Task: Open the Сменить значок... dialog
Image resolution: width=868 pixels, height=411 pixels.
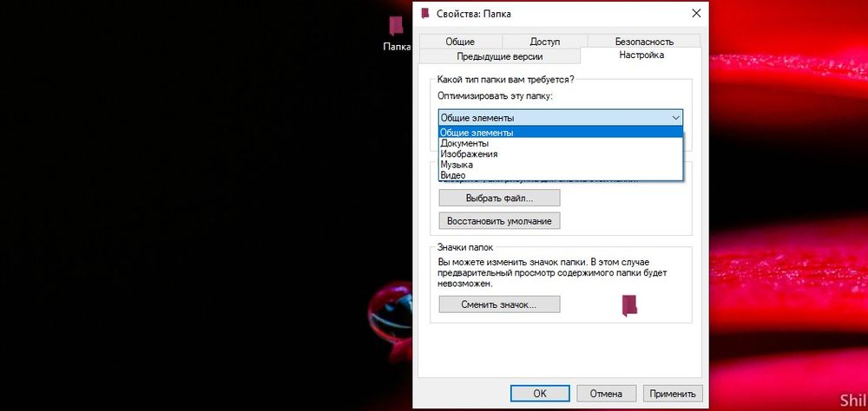Action: click(x=499, y=305)
